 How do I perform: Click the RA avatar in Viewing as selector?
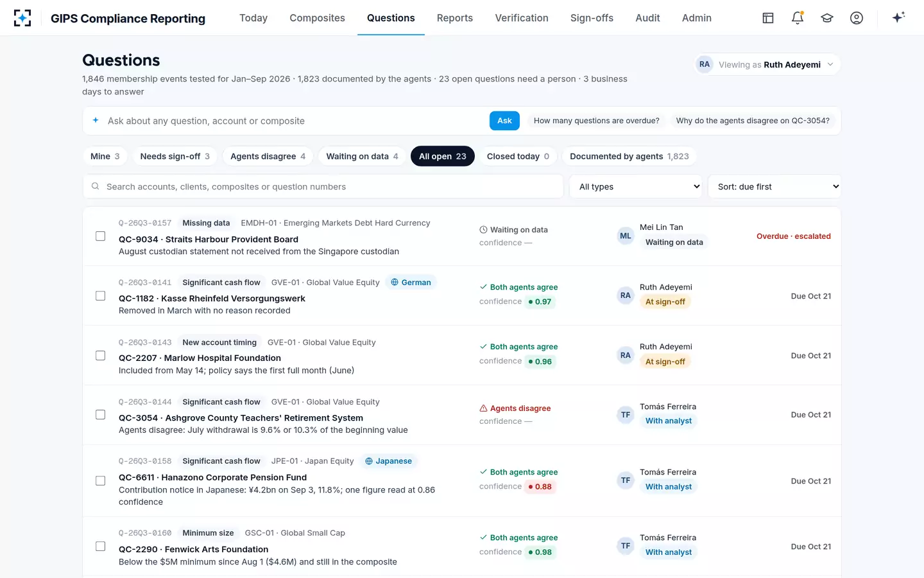[705, 64]
